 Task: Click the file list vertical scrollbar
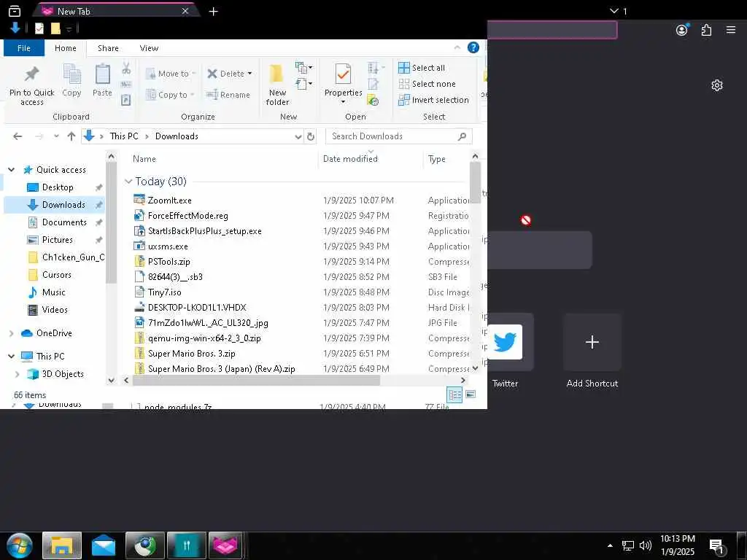click(x=475, y=182)
